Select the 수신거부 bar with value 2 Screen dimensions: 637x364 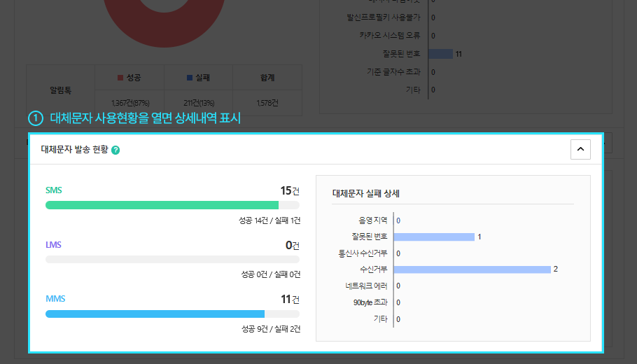[473, 269]
